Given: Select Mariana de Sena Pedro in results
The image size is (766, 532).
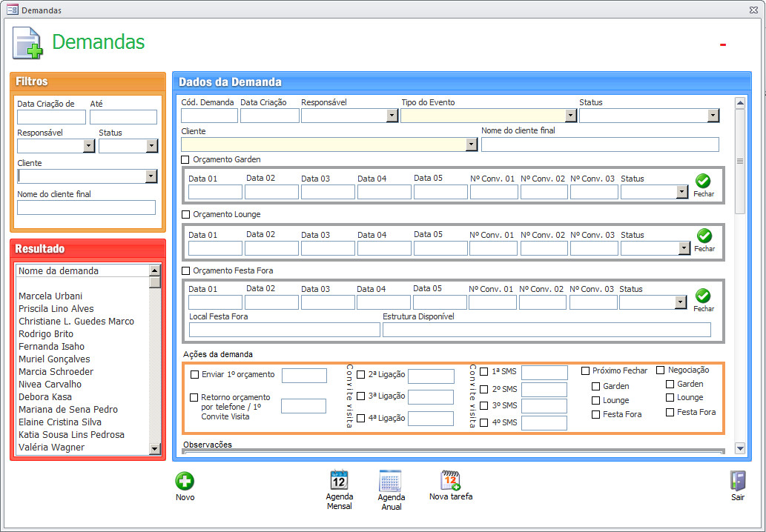Looking at the screenshot, I should point(68,410).
